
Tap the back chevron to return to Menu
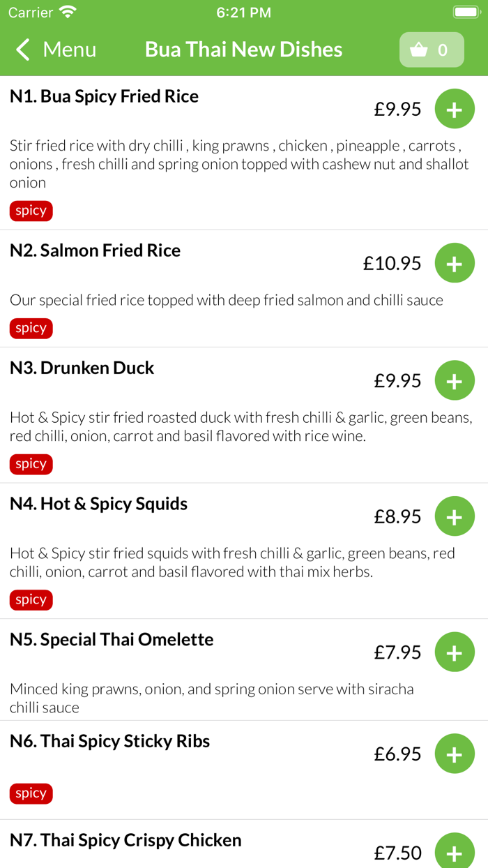click(22, 50)
